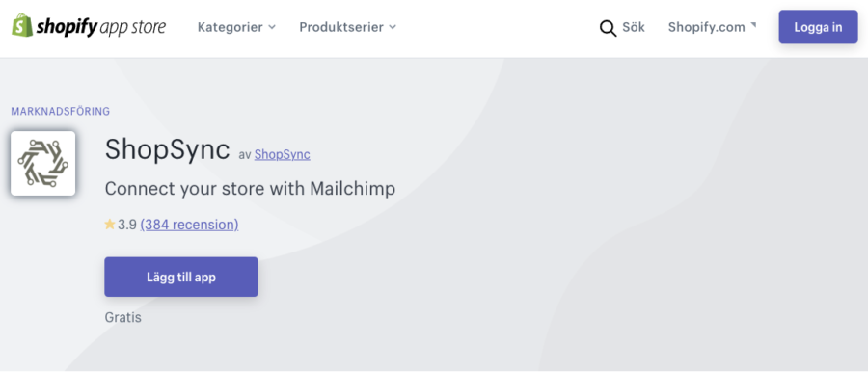
Task: Click the Gratis price label
Action: coord(122,318)
